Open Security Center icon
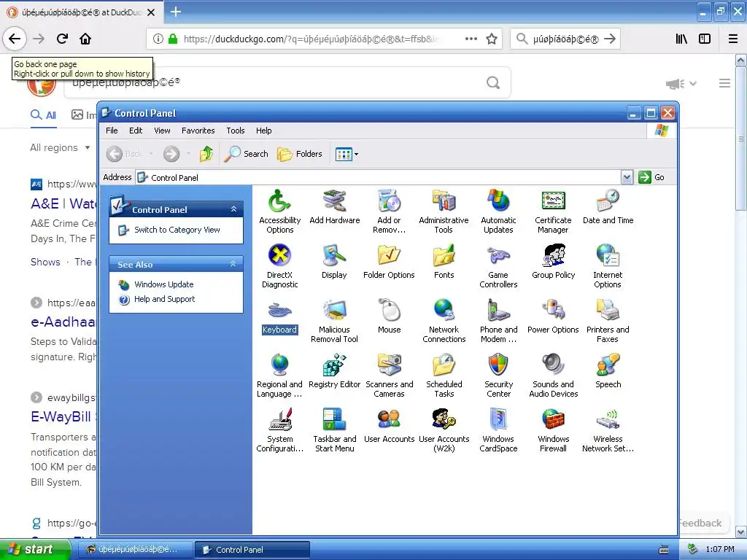Image resolution: width=747 pixels, height=560 pixels. (498, 376)
